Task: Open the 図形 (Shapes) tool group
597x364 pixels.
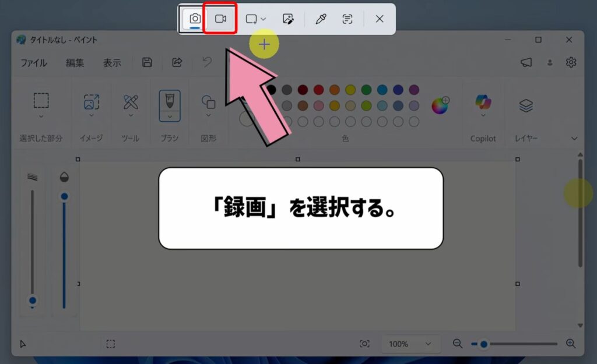Action: point(207,106)
